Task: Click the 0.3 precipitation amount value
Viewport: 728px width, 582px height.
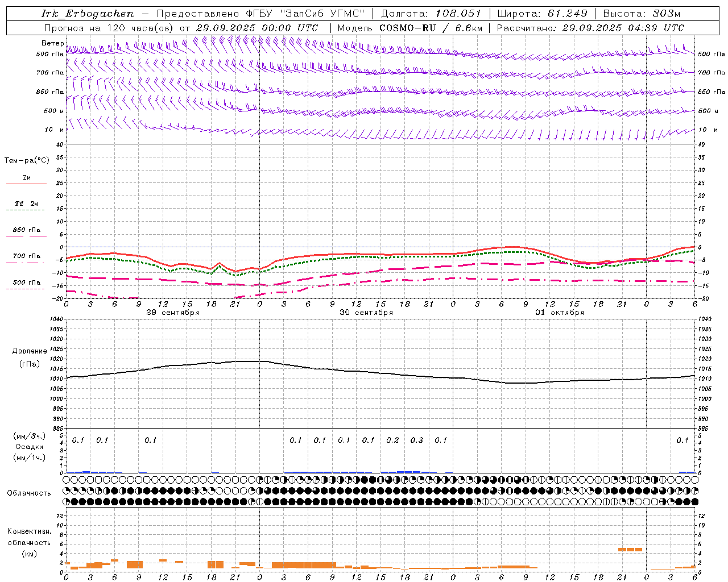Action: (x=417, y=440)
